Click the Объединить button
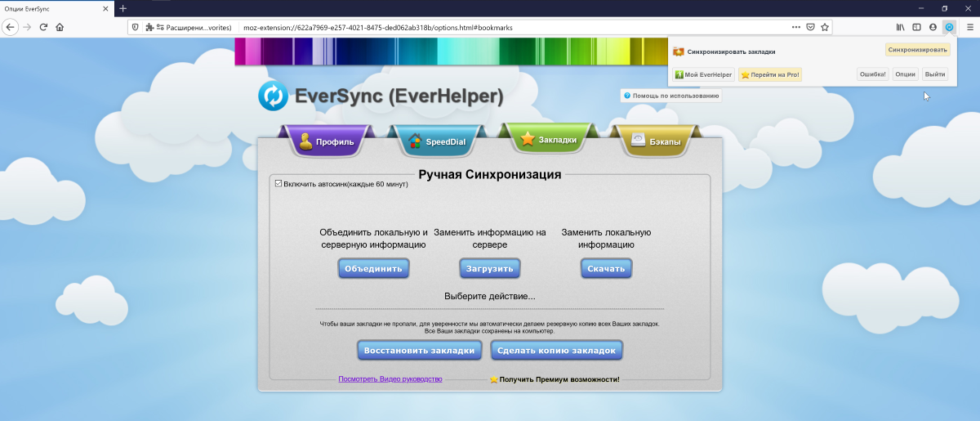 pyautogui.click(x=374, y=268)
